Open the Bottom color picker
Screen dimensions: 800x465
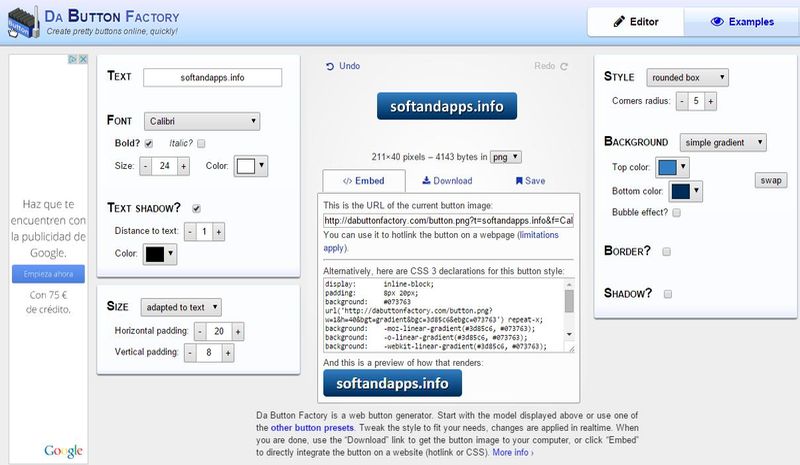tap(686, 191)
